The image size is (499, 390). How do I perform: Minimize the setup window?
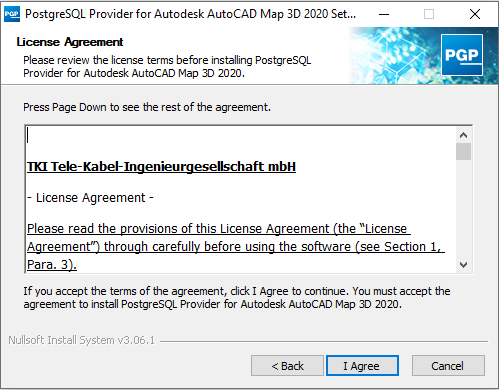point(384,14)
